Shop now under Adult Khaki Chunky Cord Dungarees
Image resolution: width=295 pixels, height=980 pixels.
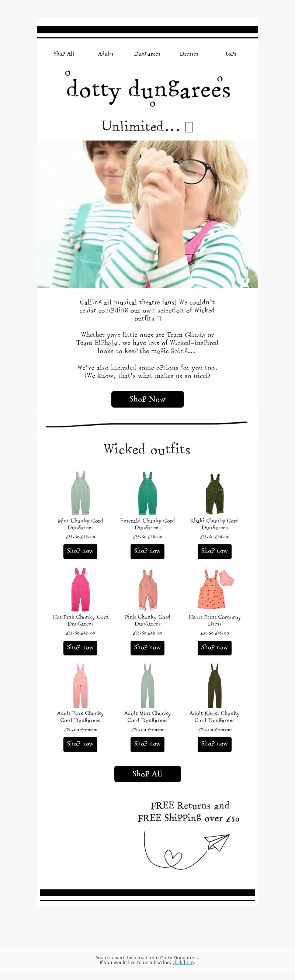tap(214, 744)
